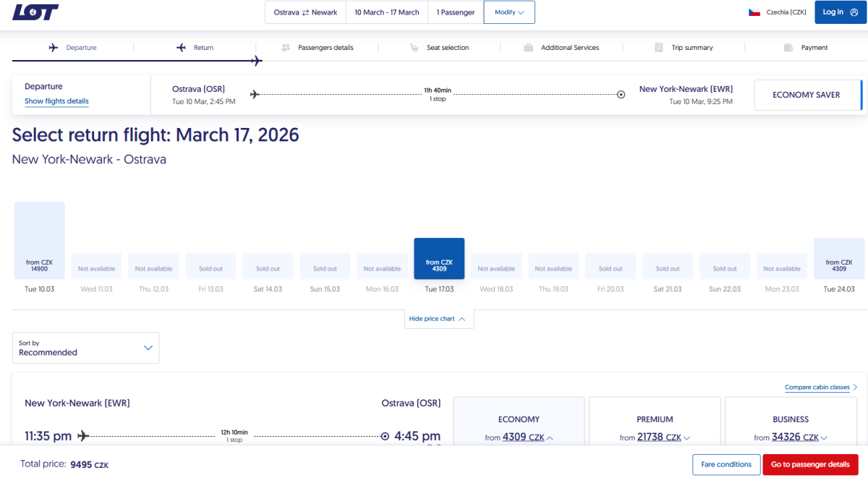
Task: Click the Payment wallet icon
Action: coord(788,48)
